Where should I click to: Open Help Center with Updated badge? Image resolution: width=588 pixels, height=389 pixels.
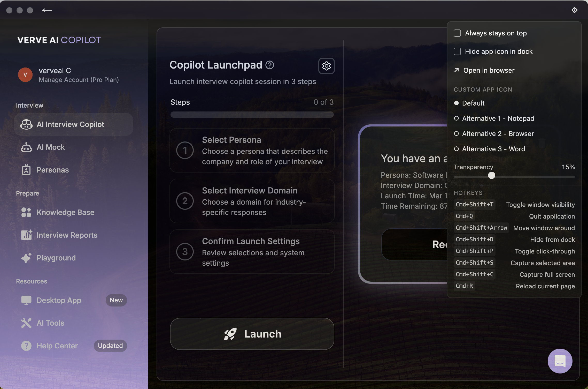click(x=57, y=346)
